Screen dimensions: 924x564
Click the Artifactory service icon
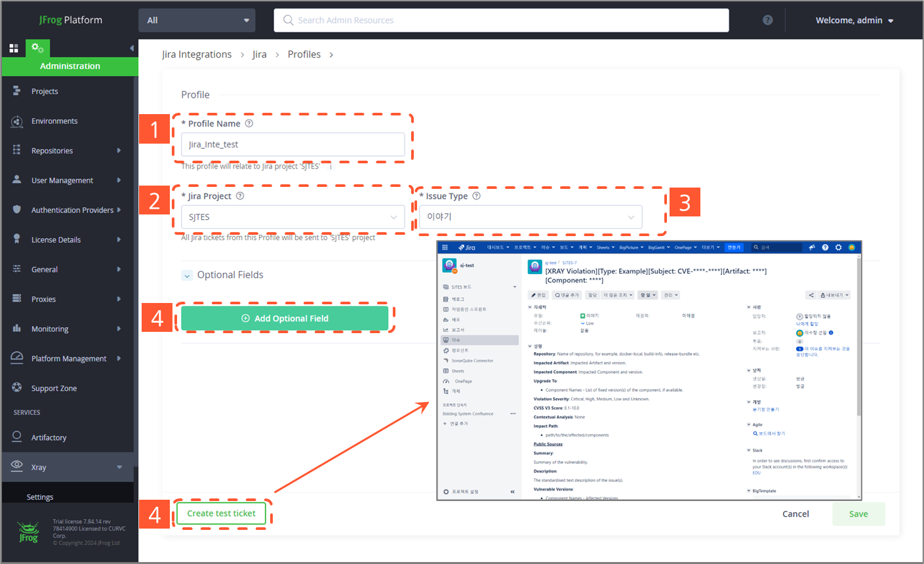pyautogui.click(x=16, y=437)
